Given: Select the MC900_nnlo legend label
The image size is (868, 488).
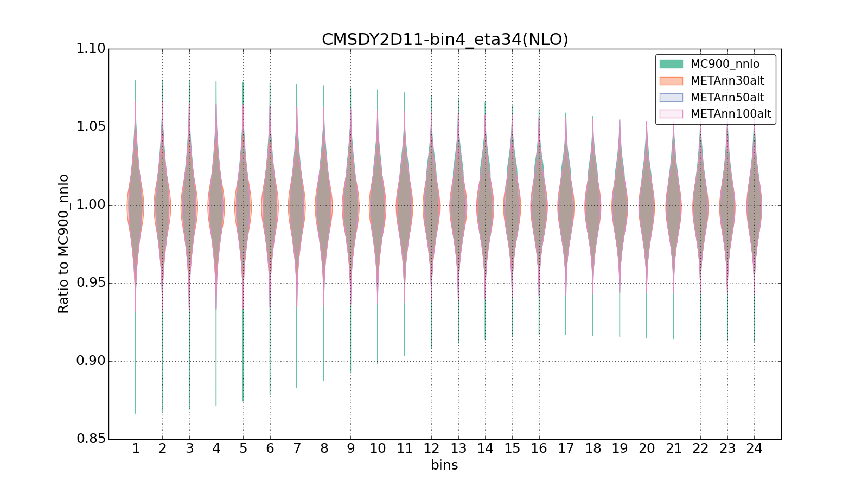Looking at the screenshot, I should pos(725,64).
